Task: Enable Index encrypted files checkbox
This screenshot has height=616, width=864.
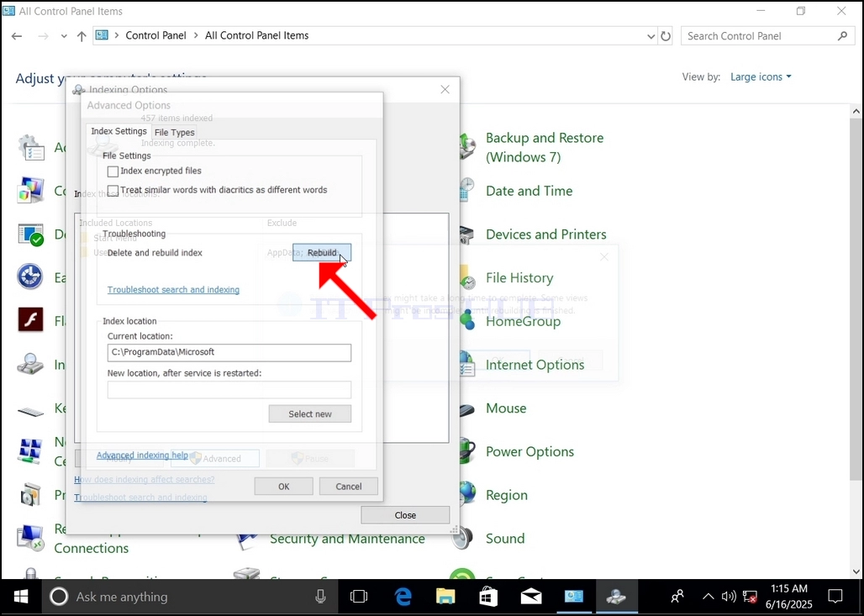Action: (113, 171)
